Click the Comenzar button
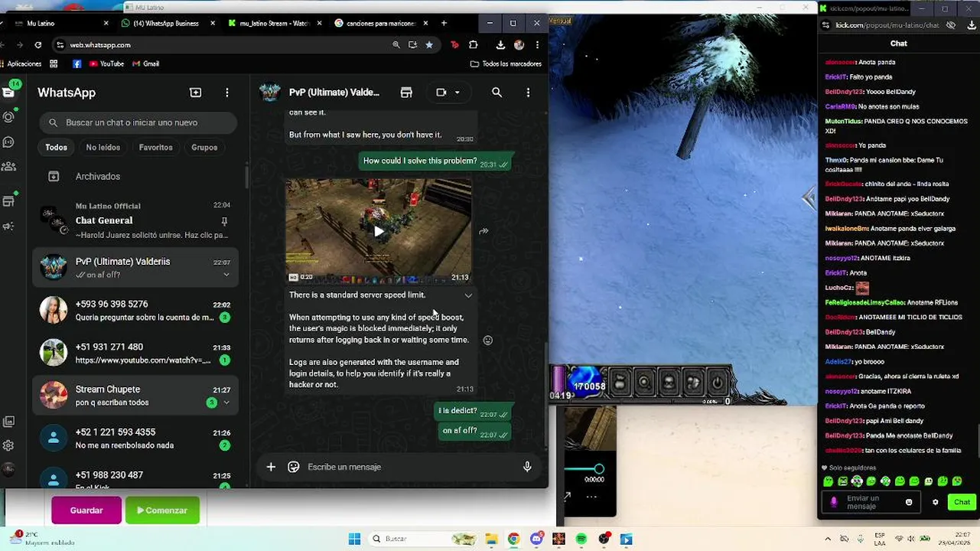 162,510
